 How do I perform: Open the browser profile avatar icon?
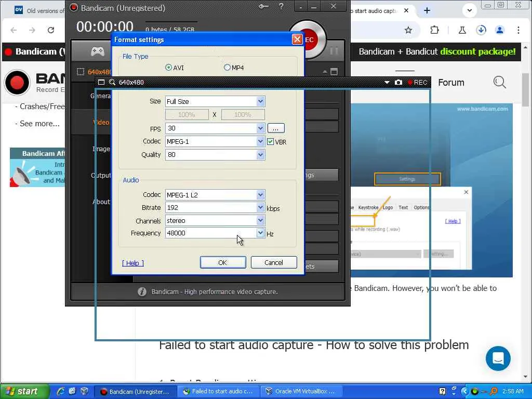click(x=500, y=30)
